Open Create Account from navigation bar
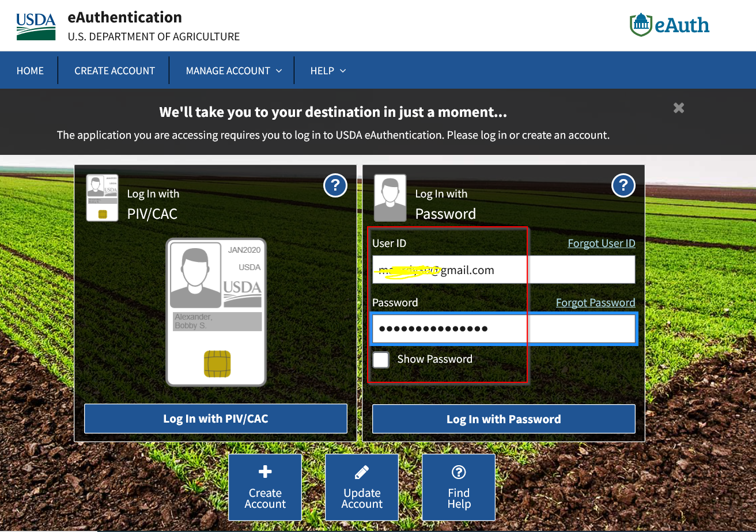 [x=115, y=71]
